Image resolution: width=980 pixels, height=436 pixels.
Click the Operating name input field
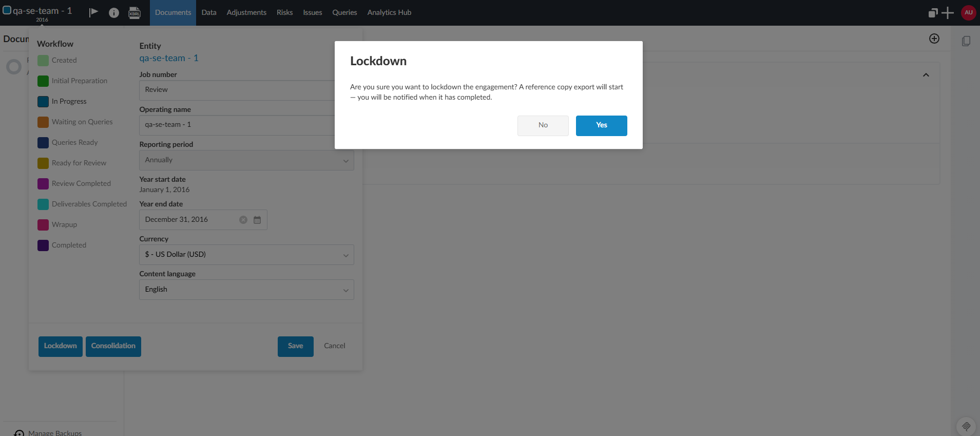(x=237, y=125)
